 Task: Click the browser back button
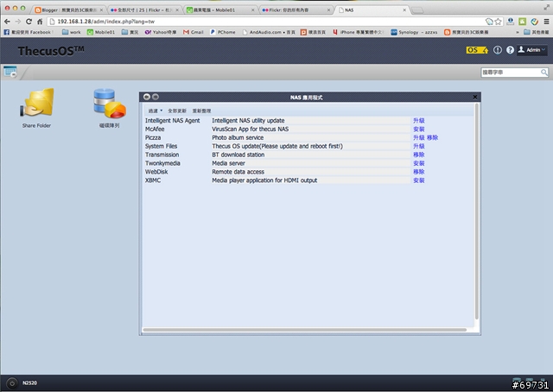(x=7, y=22)
